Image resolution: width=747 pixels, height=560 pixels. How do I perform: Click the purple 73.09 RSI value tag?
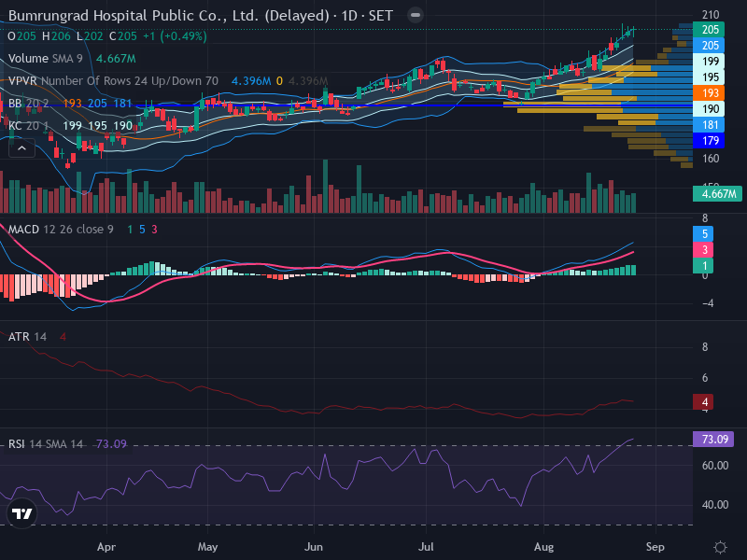[713, 439]
